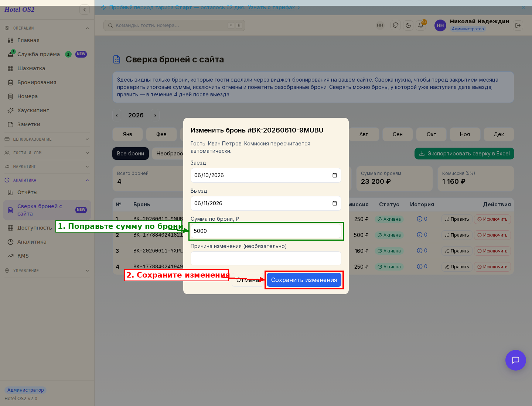Select the Янв month tab
Image resolution: width=532 pixels, height=406 pixels.
tap(127, 134)
